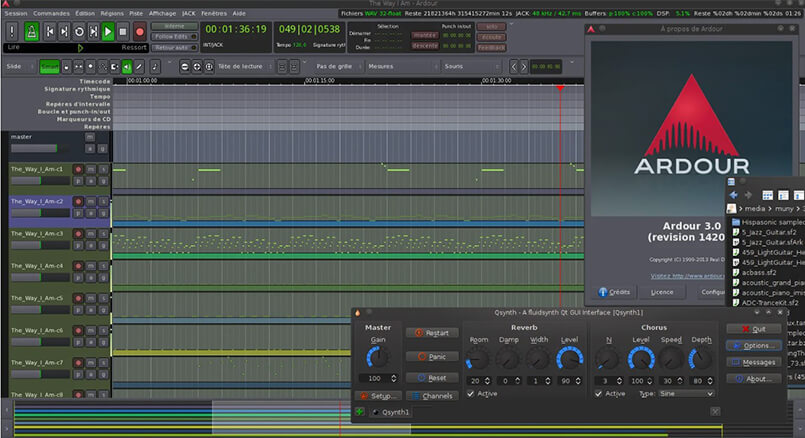Mute track The_Way_I_Am-c3
This screenshot has height=438, width=805.
[90, 234]
